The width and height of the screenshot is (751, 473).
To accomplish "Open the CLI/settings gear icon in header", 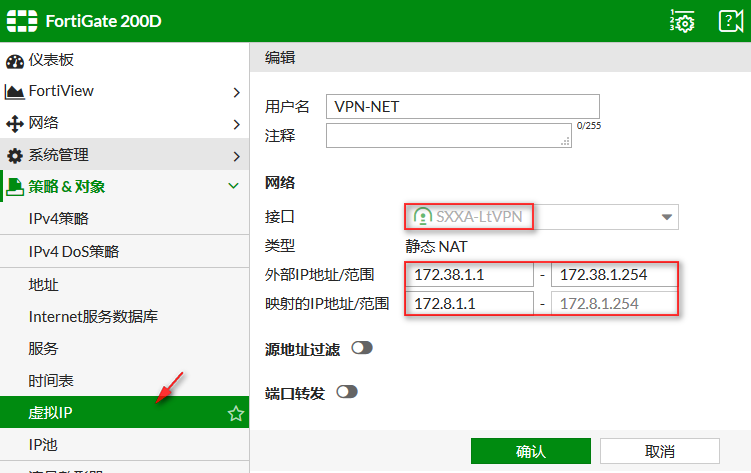I will tap(683, 21).
